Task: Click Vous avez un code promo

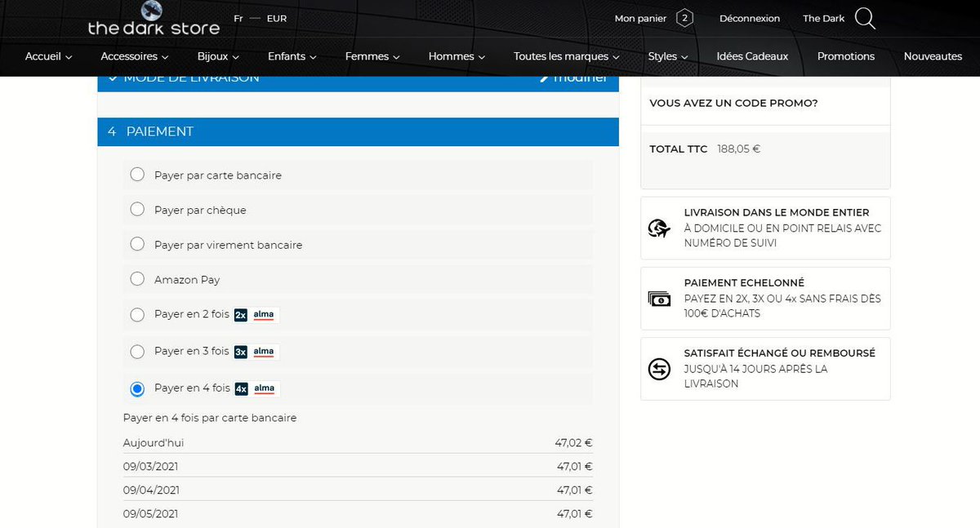Action: [733, 103]
